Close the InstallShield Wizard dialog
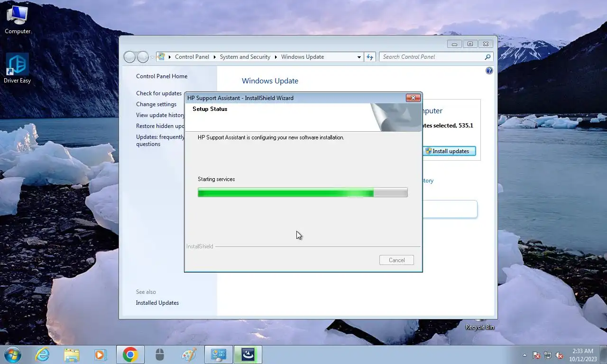 (x=413, y=98)
